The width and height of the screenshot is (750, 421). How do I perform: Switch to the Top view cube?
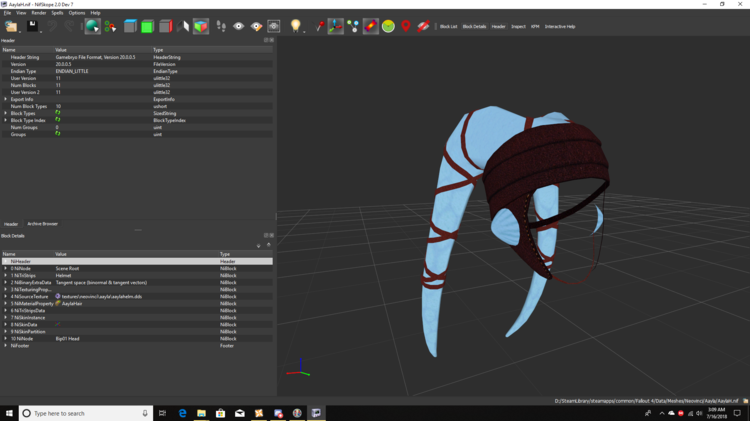[130, 26]
